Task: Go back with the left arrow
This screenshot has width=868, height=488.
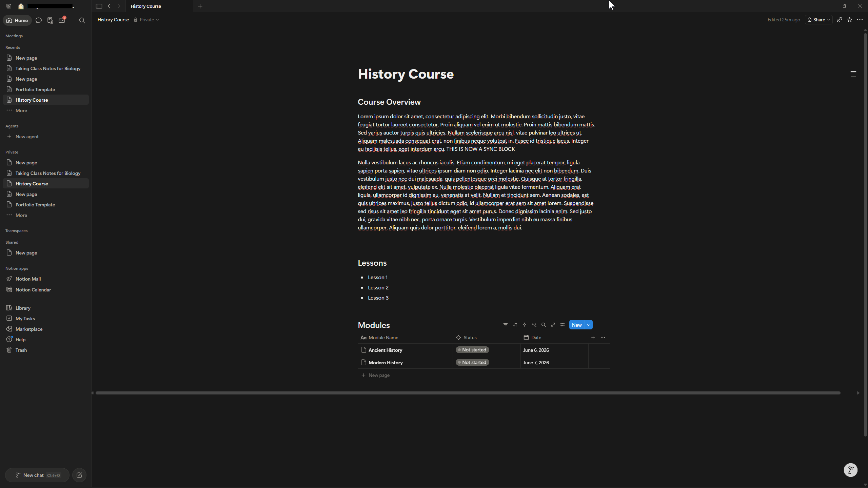Action: (109, 6)
